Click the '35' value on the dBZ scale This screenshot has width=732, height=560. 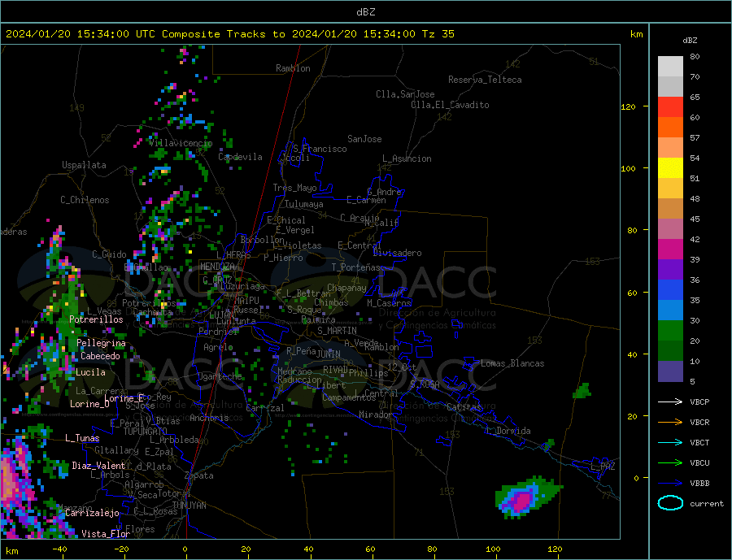coord(695,301)
